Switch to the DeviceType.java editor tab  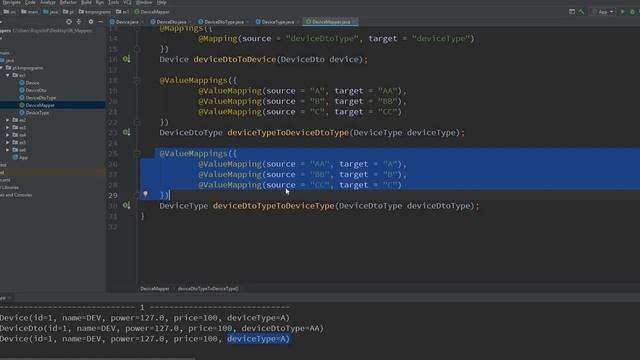pos(275,22)
